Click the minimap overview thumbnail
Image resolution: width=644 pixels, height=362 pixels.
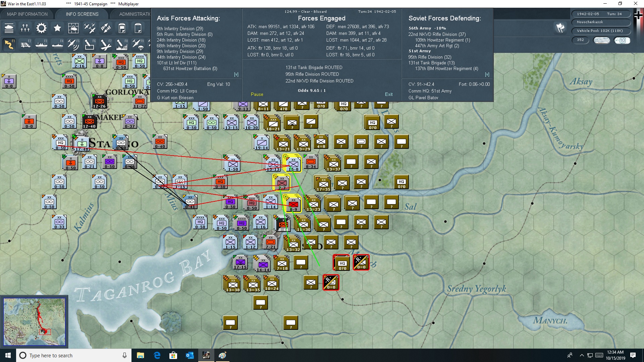(x=35, y=321)
